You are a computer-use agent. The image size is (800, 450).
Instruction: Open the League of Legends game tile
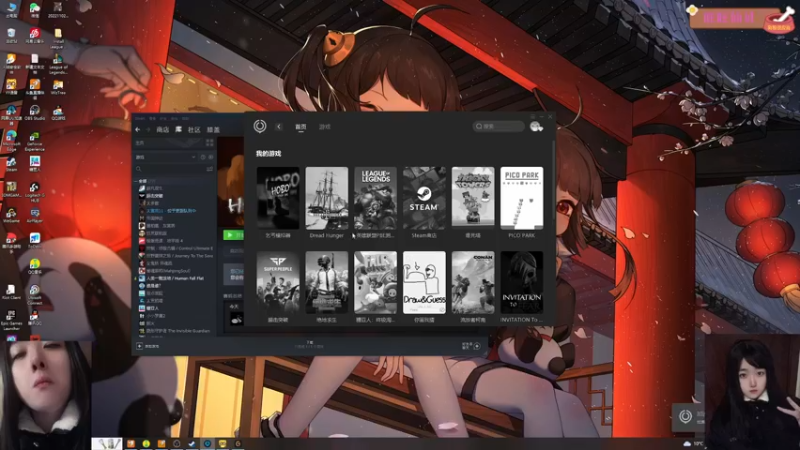(376, 198)
